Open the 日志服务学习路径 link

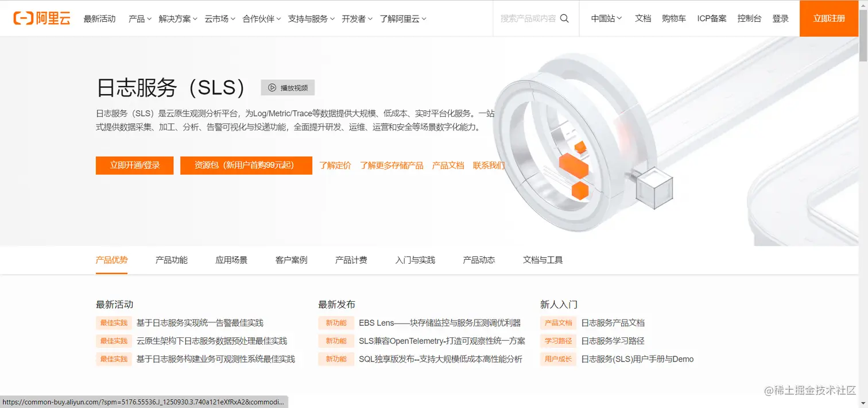click(613, 341)
